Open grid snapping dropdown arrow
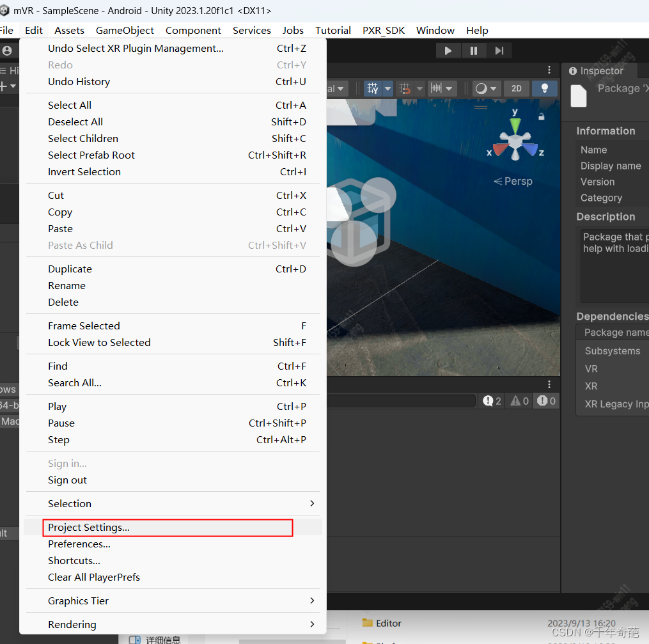649x644 pixels. coord(419,88)
